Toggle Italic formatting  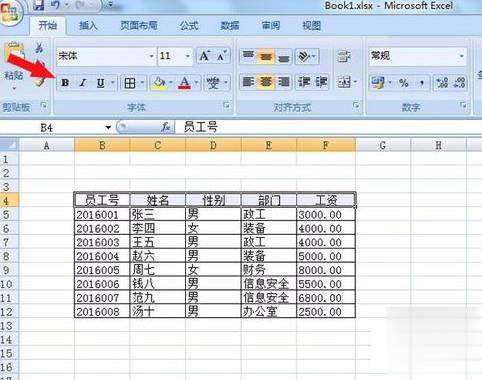(83, 83)
